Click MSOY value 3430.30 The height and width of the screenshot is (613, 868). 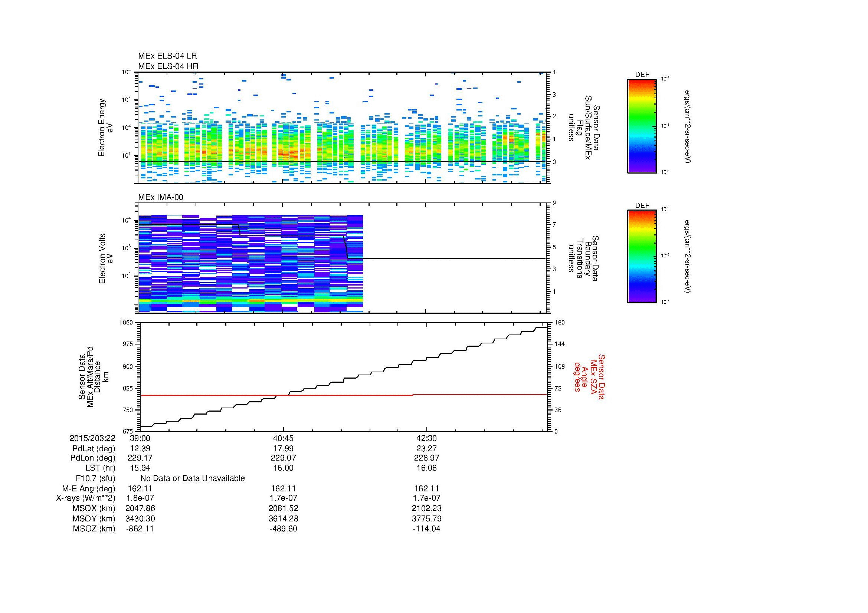click(140, 518)
